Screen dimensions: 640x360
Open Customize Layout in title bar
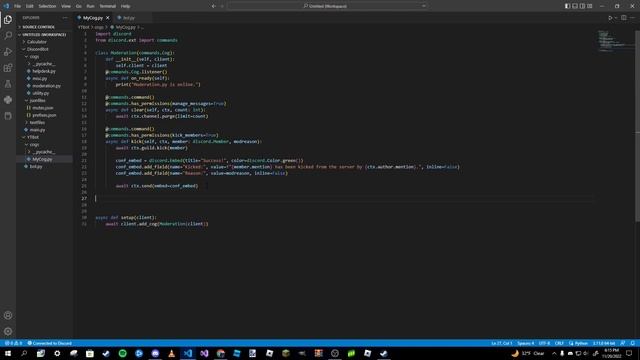[x=590, y=6]
